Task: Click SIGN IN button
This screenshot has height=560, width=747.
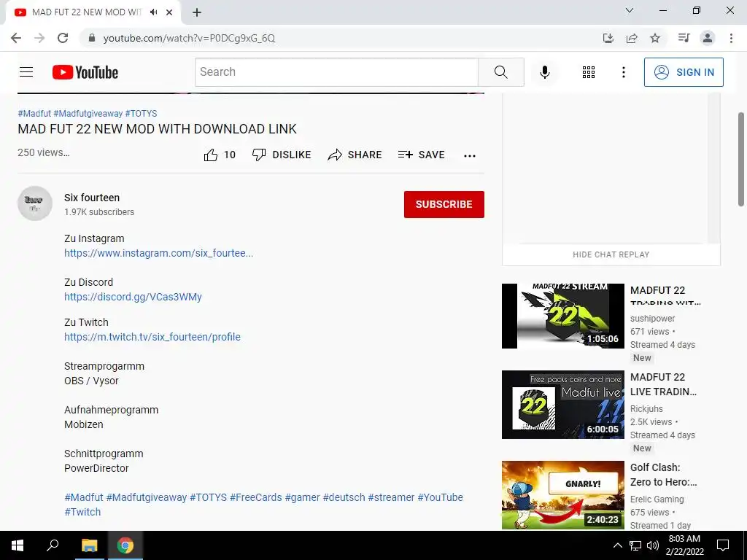Action: click(x=684, y=72)
